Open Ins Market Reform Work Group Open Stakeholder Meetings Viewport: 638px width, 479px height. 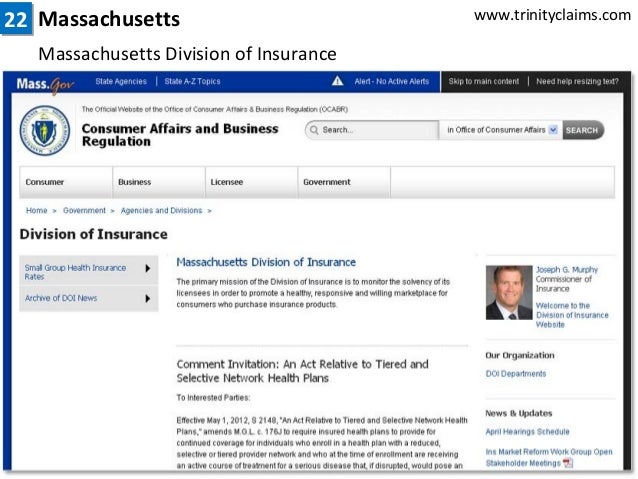point(548,457)
